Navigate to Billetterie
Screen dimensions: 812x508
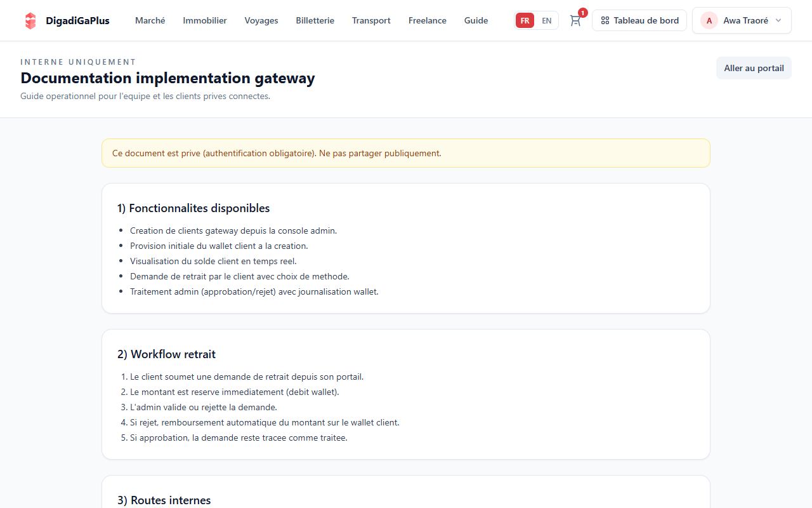pyautogui.click(x=315, y=20)
